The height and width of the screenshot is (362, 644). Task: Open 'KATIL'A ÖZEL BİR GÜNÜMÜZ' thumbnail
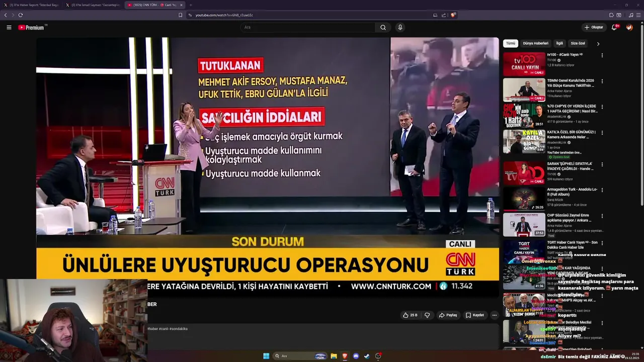524,141
